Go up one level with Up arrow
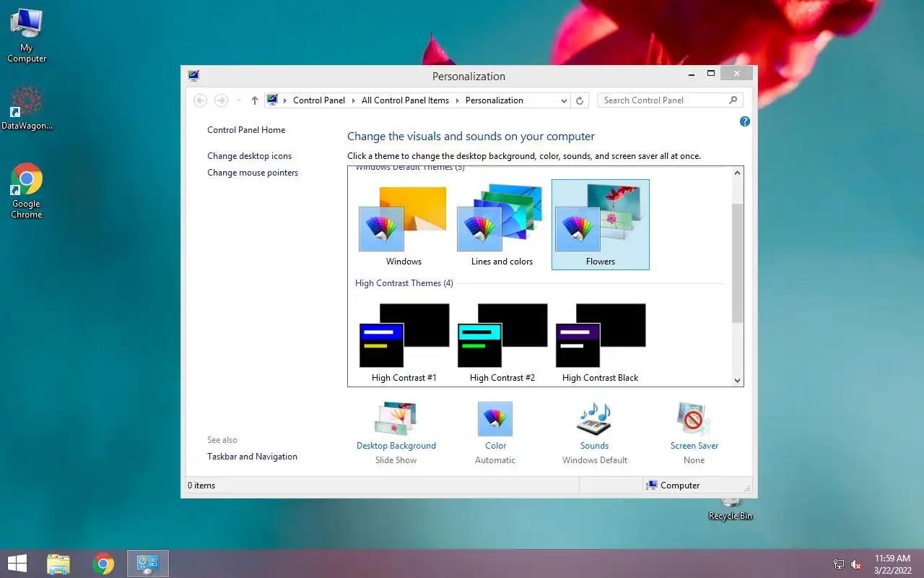 (254, 100)
